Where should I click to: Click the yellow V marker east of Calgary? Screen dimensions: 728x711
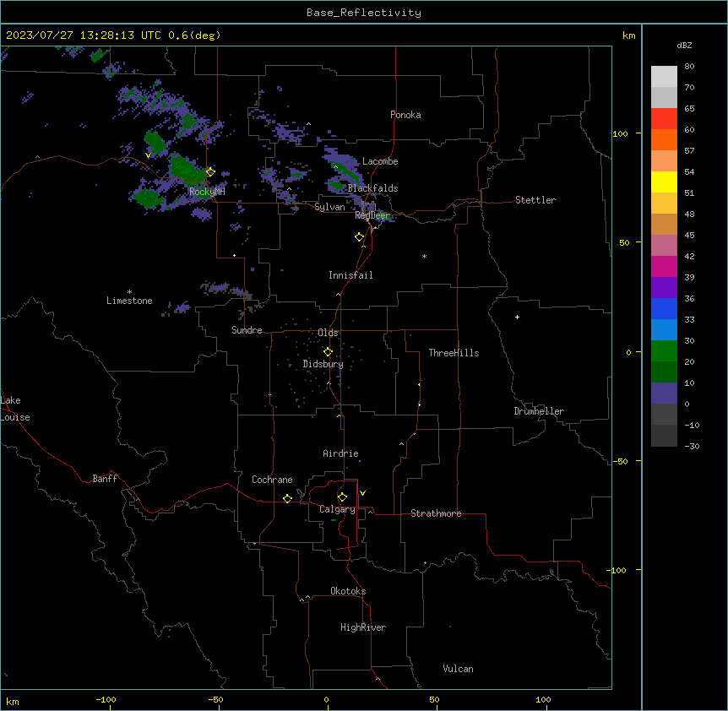(x=362, y=493)
